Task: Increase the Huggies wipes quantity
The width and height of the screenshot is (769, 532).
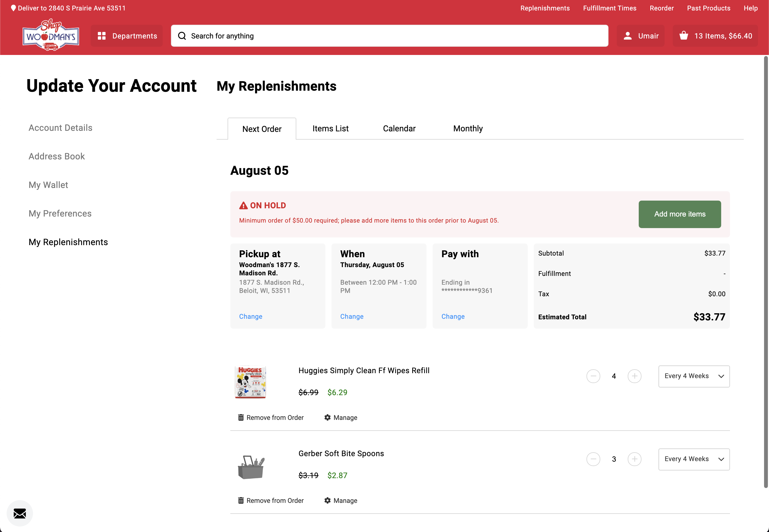Action: point(635,376)
